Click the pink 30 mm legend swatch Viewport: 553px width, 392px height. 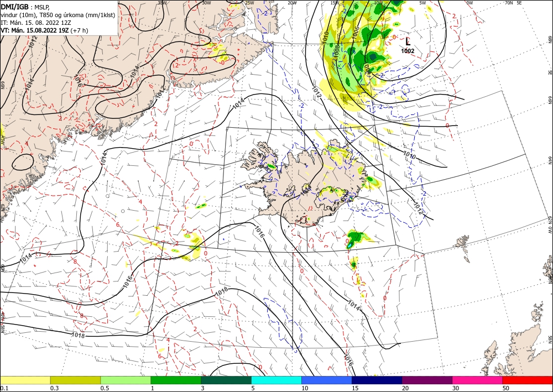click(478, 380)
